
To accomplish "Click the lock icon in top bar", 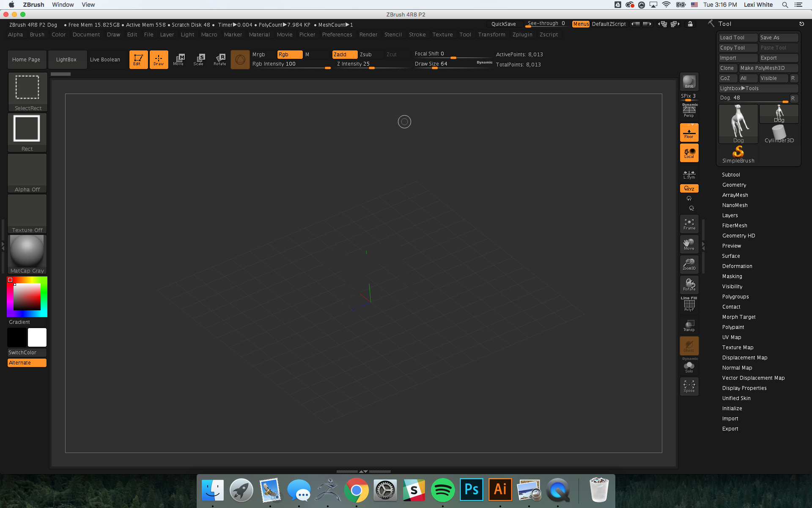I will click(x=690, y=24).
